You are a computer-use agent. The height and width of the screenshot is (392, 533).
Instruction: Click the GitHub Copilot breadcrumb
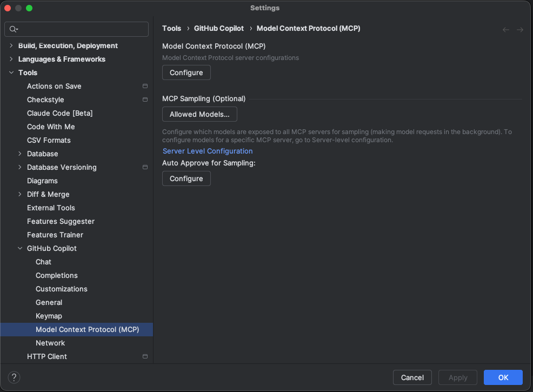[219, 29]
